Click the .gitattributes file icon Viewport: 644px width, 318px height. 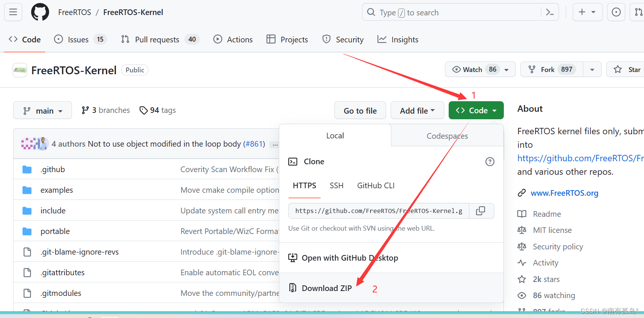click(27, 273)
